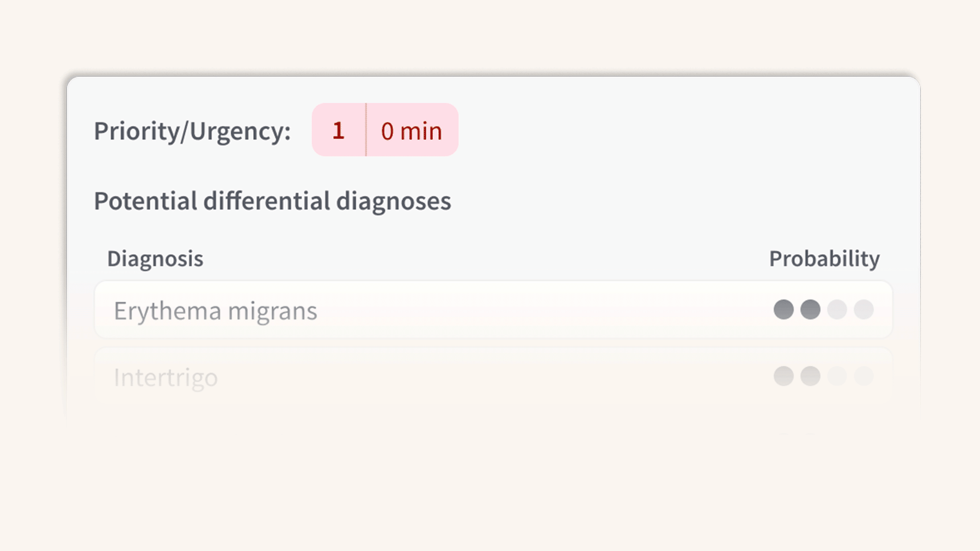Select the "Intertrigo" diagnosis name
Viewport: 980px width, 551px height.
pyautogui.click(x=166, y=377)
